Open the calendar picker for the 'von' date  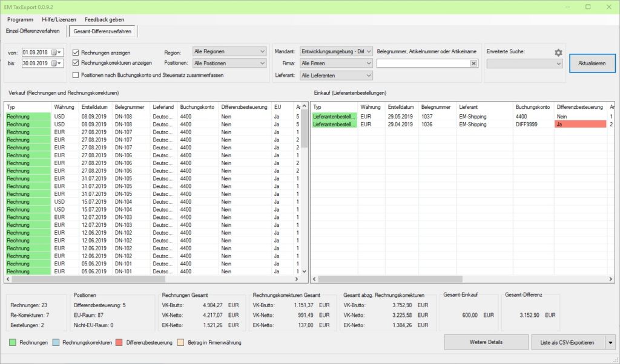tap(56, 53)
